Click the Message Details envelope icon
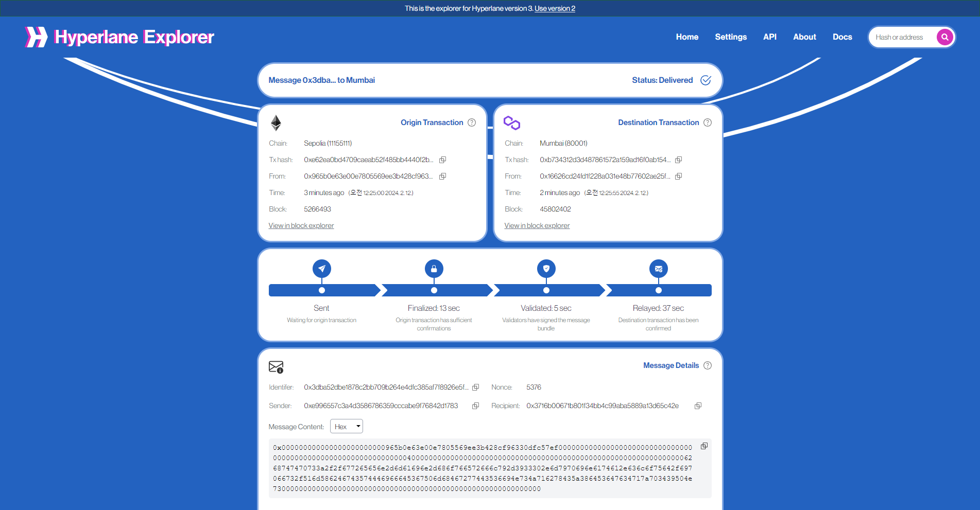 [x=276, y=366]
